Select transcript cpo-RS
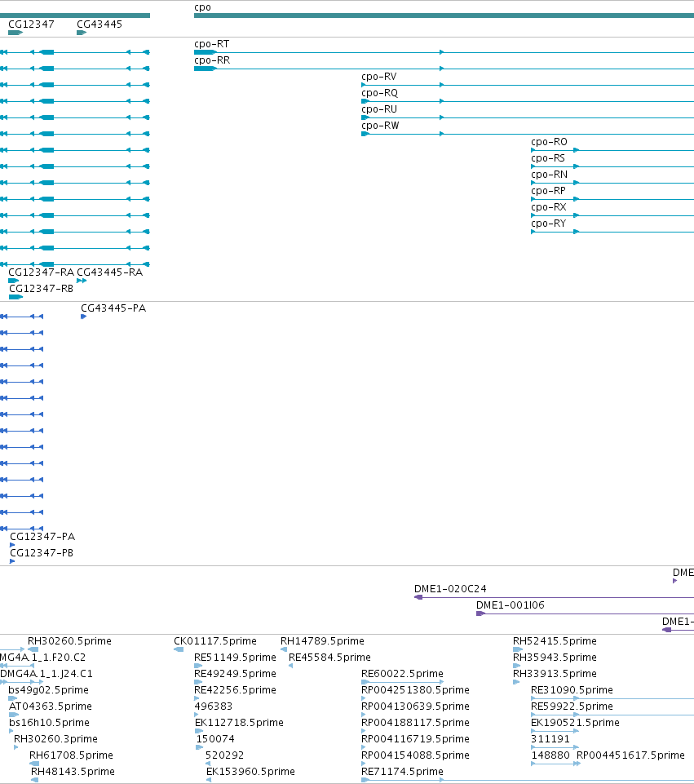The width and height of the screenshot is (694, 784). pyautogui.click(x=547, y=158)
